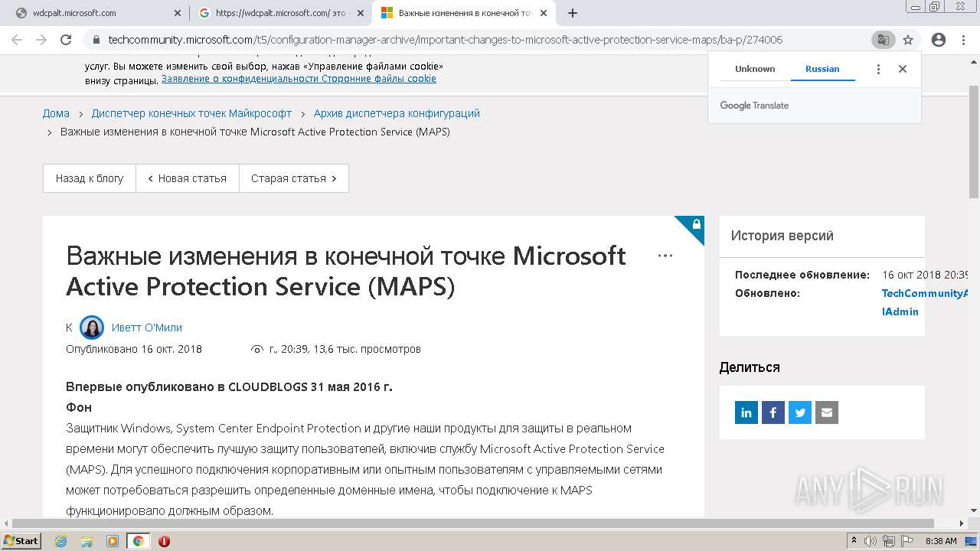Open Дома breadcrumb link
980x551 pixels.
click(56, 113)
